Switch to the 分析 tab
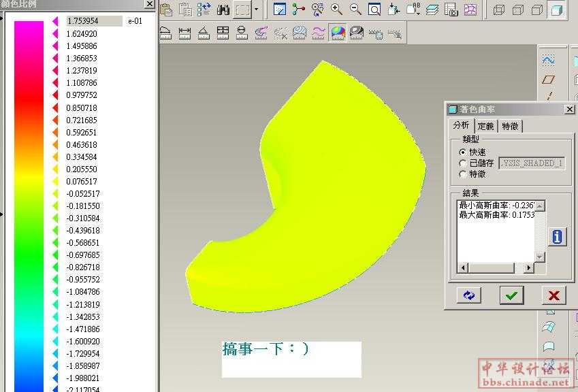 [x=461, y=125]
